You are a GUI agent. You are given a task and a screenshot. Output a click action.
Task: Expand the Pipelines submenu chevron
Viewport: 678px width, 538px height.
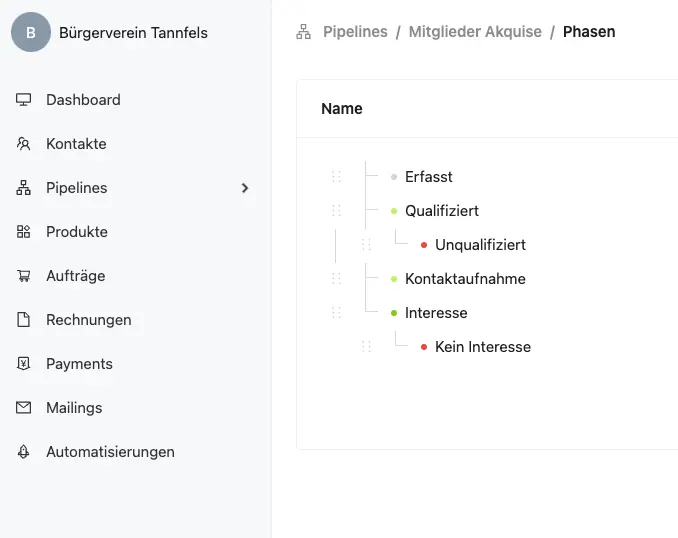tap(245, 188)
